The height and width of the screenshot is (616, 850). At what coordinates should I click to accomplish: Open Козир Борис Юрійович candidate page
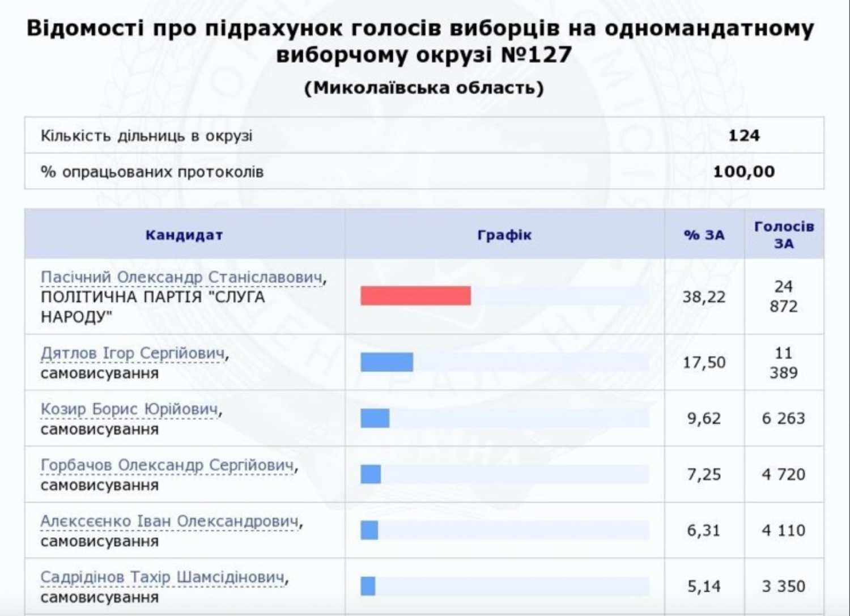[x=129, y=409]
